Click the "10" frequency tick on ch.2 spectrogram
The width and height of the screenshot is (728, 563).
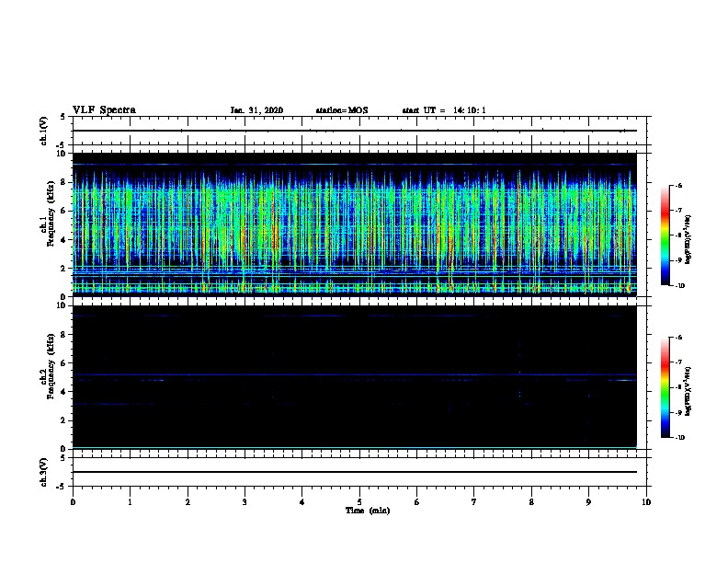[62, 305]
